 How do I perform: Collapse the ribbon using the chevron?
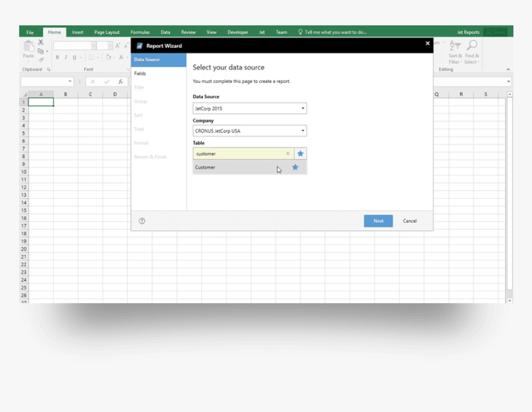(508, 69)
